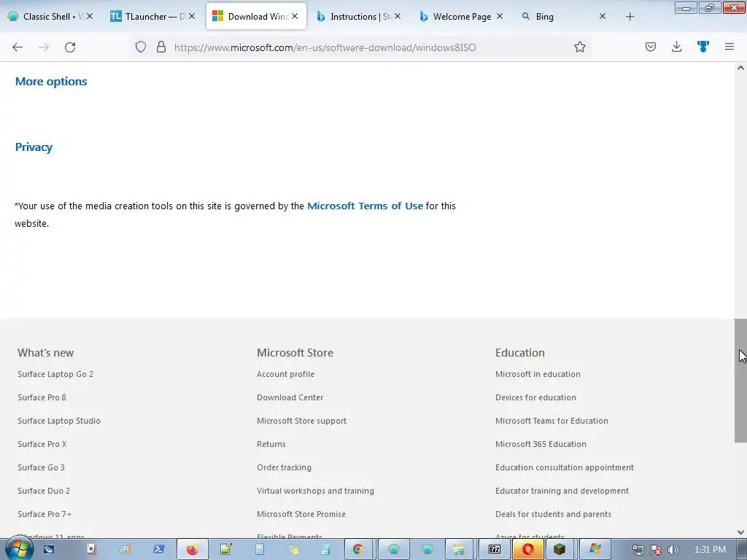Open PowerShell from the taskbar

coord(158,550)
